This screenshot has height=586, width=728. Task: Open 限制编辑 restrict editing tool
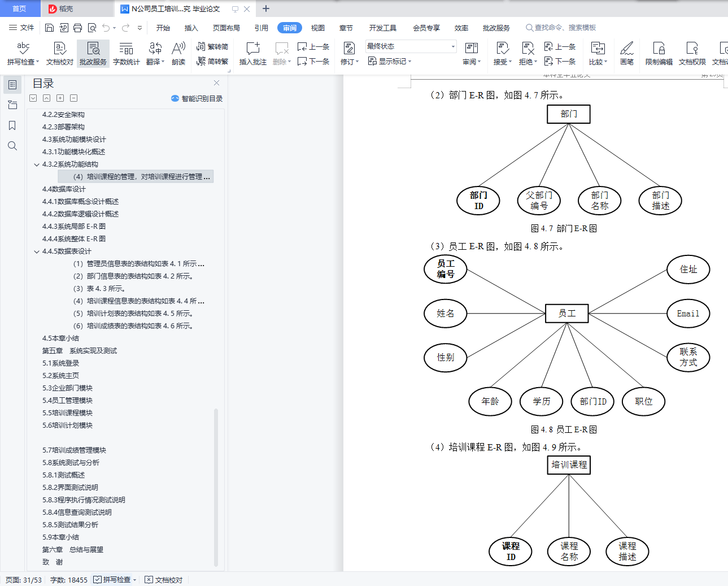(659, 54)
